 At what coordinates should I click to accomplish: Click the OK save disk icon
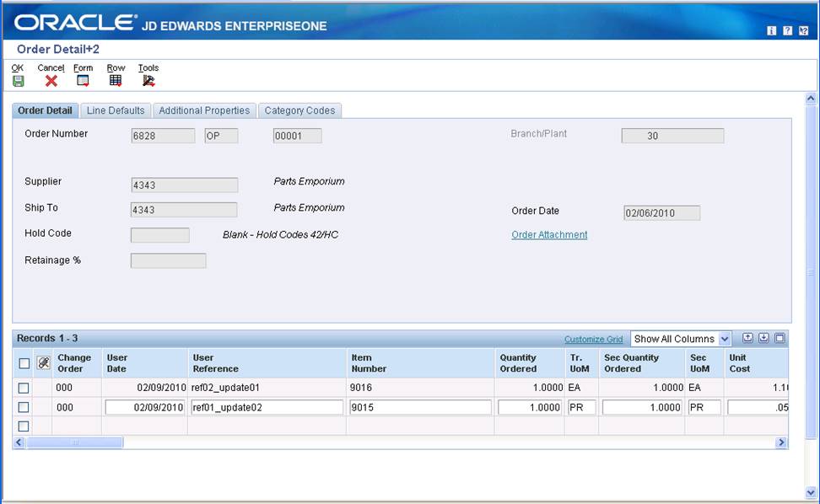[19, 80]
